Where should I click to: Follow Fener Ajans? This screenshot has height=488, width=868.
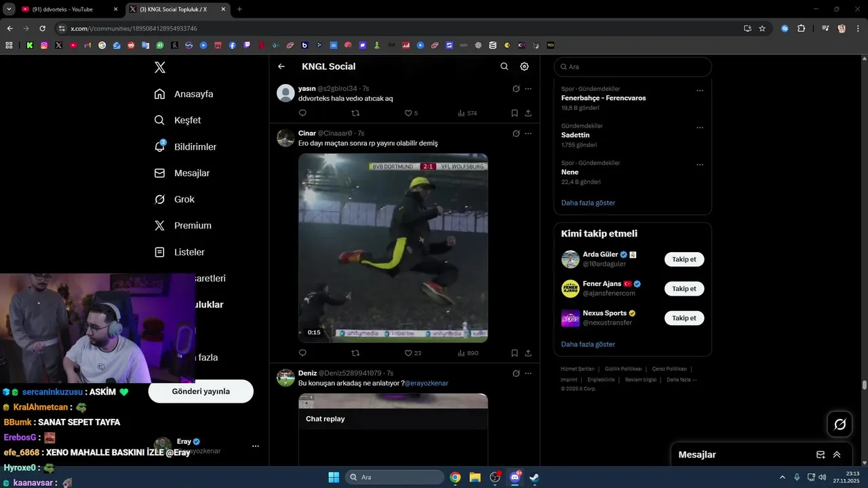684,289
